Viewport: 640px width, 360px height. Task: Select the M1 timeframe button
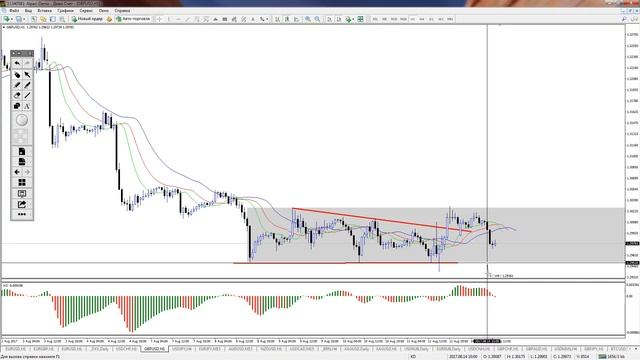375,19
